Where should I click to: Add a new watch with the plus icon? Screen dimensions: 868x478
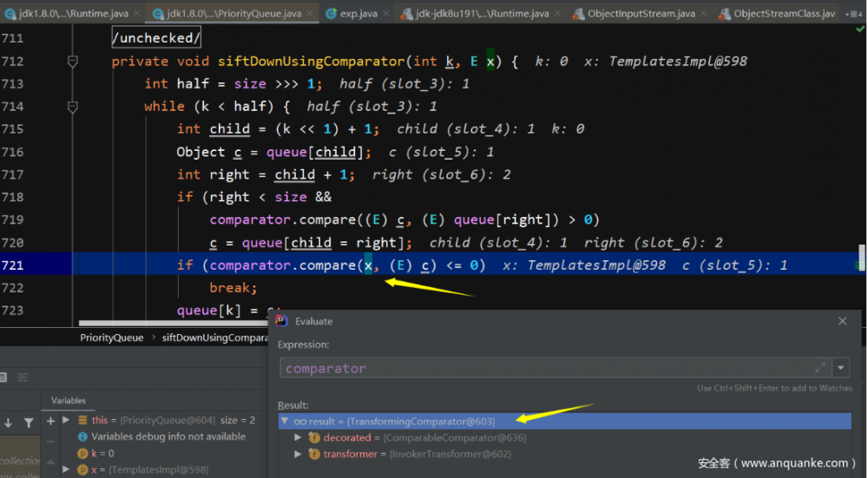50,421
